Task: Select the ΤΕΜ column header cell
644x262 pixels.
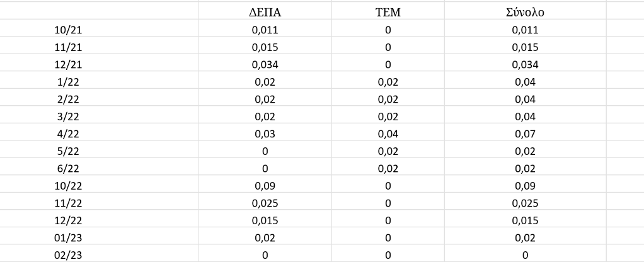Action: pos(388,13)
